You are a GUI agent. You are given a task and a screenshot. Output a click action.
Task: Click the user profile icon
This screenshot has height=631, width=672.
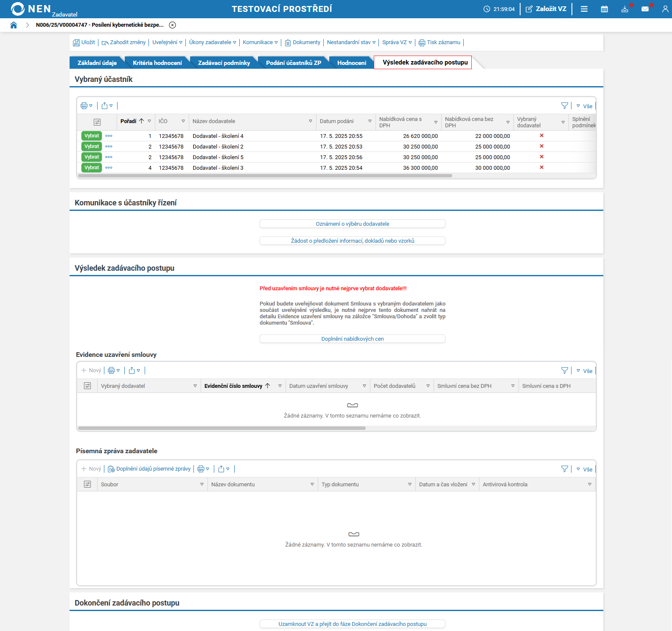pyautogui.click(x=665, y=9)
